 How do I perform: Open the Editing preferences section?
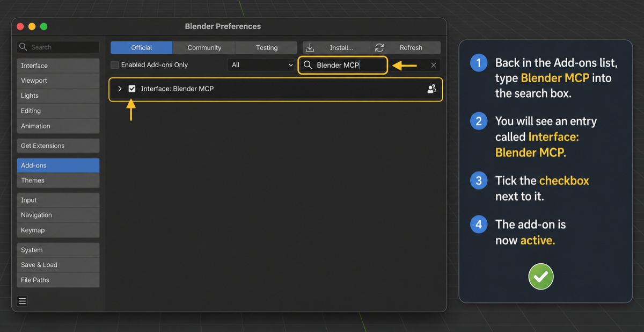point(58,111)
